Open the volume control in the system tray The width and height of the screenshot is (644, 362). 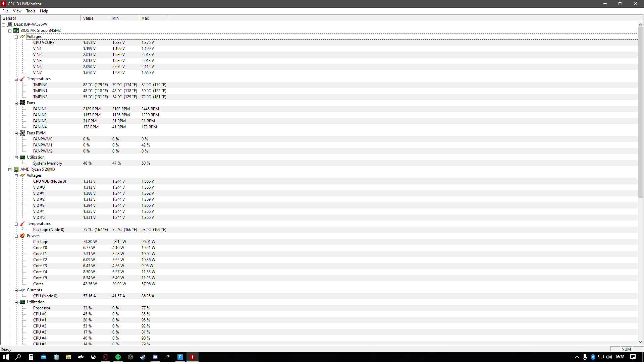tap(609, 357)
